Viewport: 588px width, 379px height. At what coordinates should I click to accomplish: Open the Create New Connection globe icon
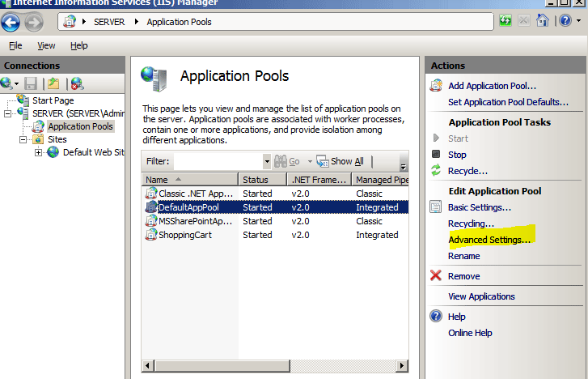click(6, 83)
